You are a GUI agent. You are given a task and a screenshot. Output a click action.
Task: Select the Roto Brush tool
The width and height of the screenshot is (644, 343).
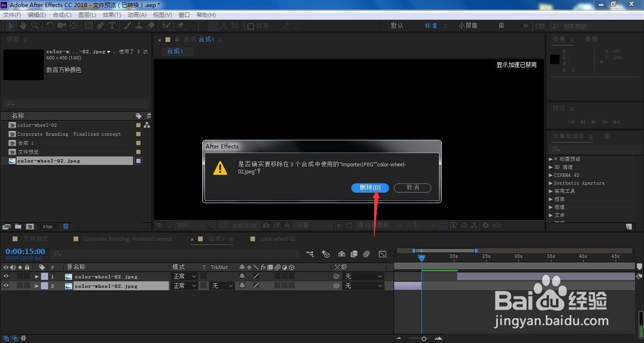(166, 26)
